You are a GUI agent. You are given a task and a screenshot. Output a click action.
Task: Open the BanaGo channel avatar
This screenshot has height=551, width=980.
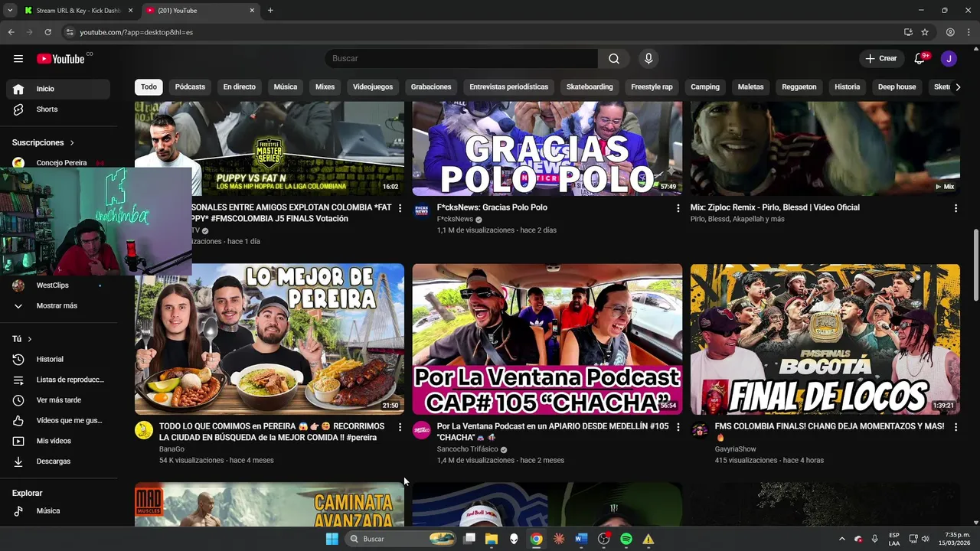[x=144, y=430]
